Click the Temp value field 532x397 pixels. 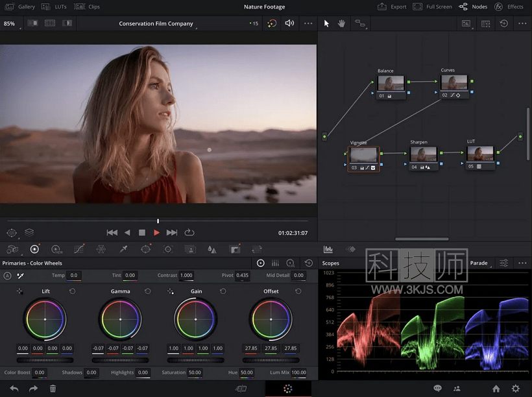tap(73, 276)
